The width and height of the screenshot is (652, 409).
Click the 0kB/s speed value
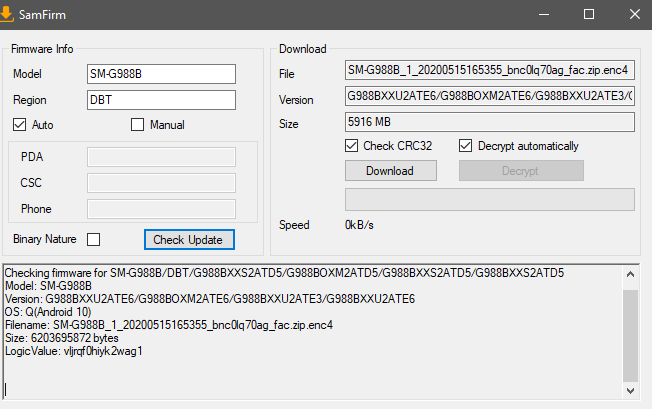click(359, 225)
